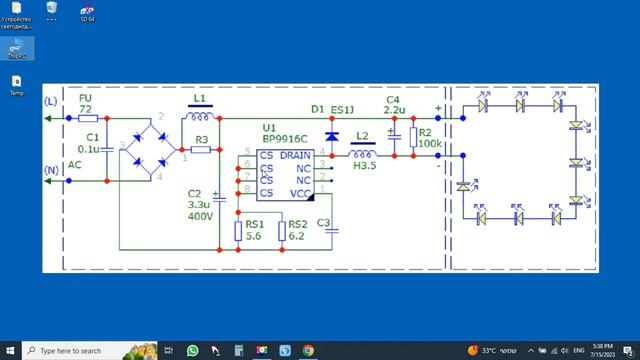Select the Устройство светодиод desktop folder
The image size is (640, 360).
[16, 16]
